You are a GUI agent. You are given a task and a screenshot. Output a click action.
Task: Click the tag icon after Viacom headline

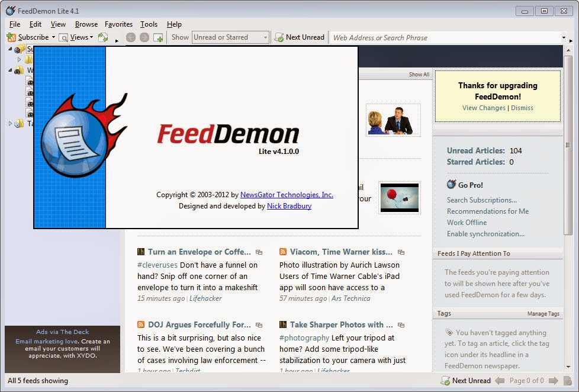401,252
